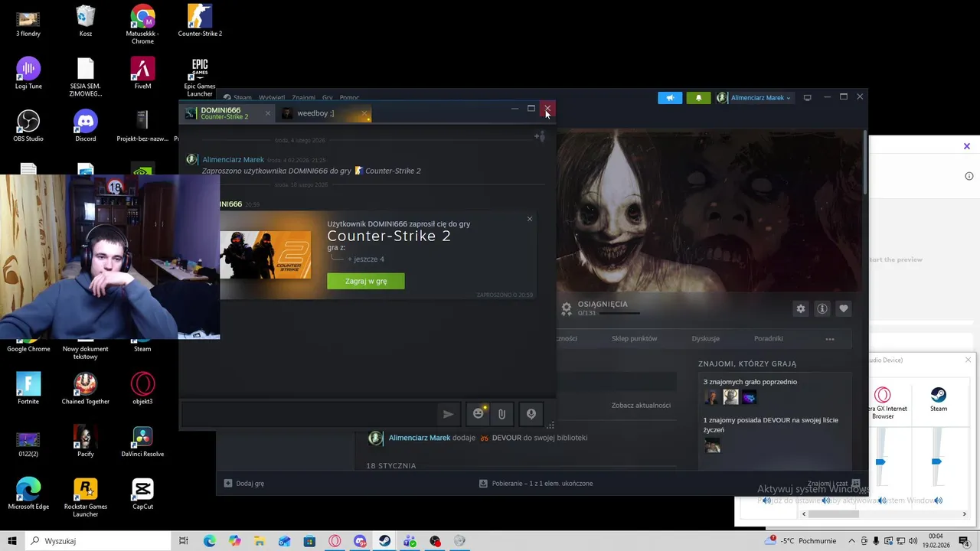Open the Fortnite desktop shortcut
The image size is (980, 551).
(28, 389)
